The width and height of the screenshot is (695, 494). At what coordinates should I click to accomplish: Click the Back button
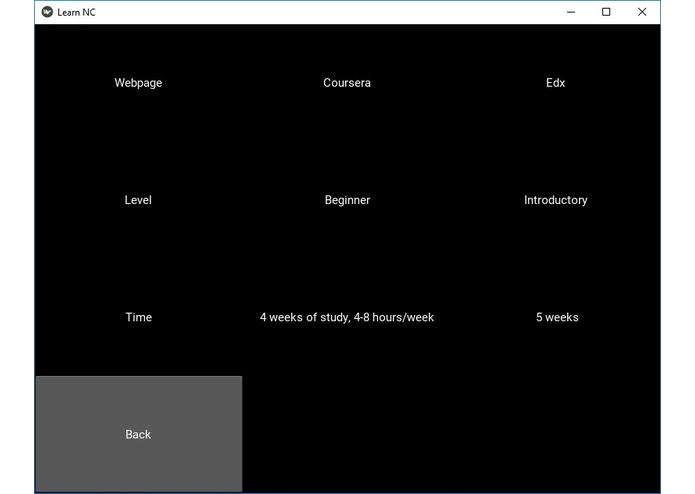[x=139, y=434]
